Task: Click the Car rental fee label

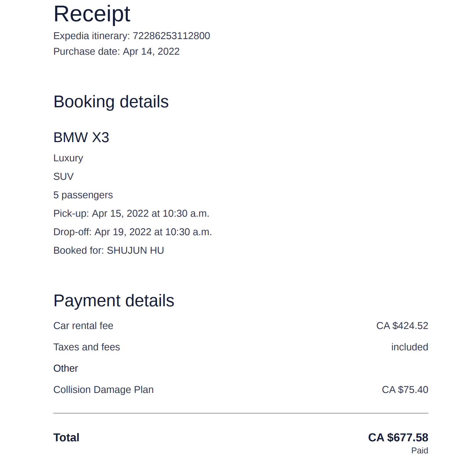Action: (83, 326)
